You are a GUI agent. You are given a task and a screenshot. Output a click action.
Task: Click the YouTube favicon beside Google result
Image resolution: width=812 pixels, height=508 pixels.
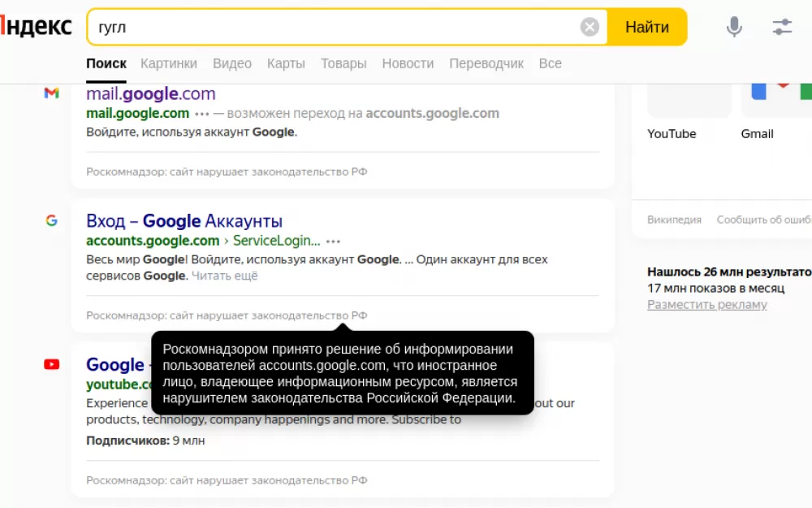[51, 364]
